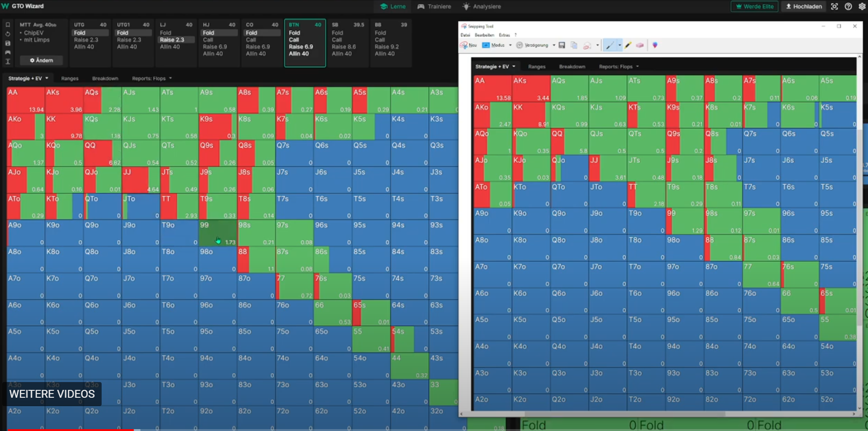Click the reset/undo arrow icon in sidebar
The height and width of the screenshot is (431, 868).
coord(8,34)
